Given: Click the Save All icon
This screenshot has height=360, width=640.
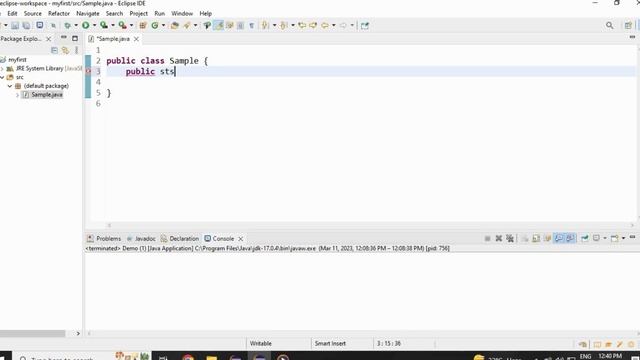Looking at the screenshot, I should (26, 25).
